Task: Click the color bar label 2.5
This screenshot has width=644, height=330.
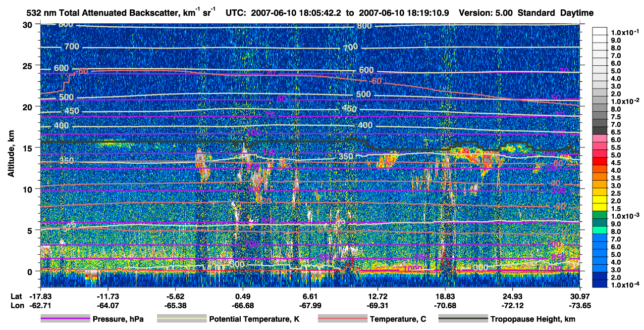Action: pyautogui.click(x=616, y=193)
